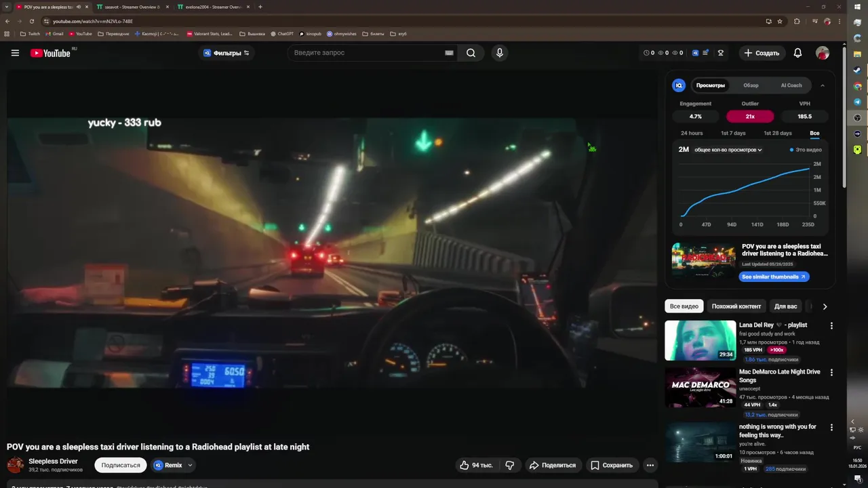Image resolution: width=868 pixels, height=488 pixels.
Task: Open the YouTube guide hamburger menu
Action: click(x=15, y=53)
